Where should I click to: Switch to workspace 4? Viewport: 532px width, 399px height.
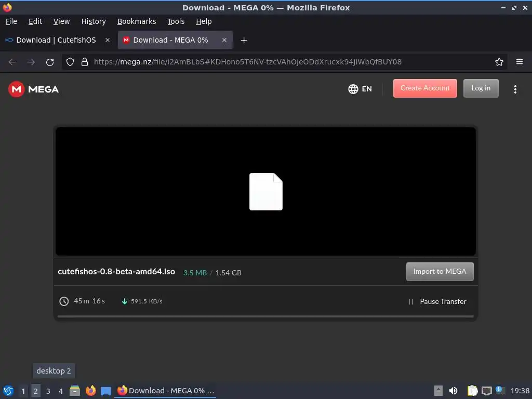(61, 391)
